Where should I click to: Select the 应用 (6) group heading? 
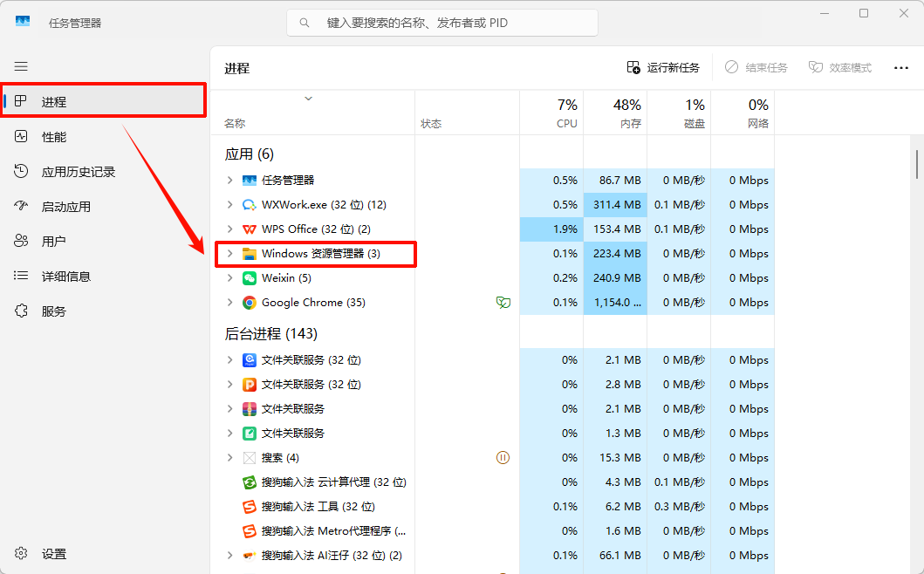(x=250, y=154)
